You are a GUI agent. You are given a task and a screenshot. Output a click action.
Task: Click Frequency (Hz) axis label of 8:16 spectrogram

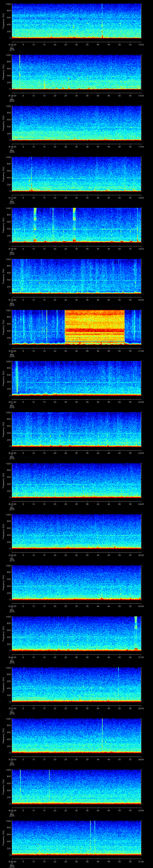click(3, 123)
